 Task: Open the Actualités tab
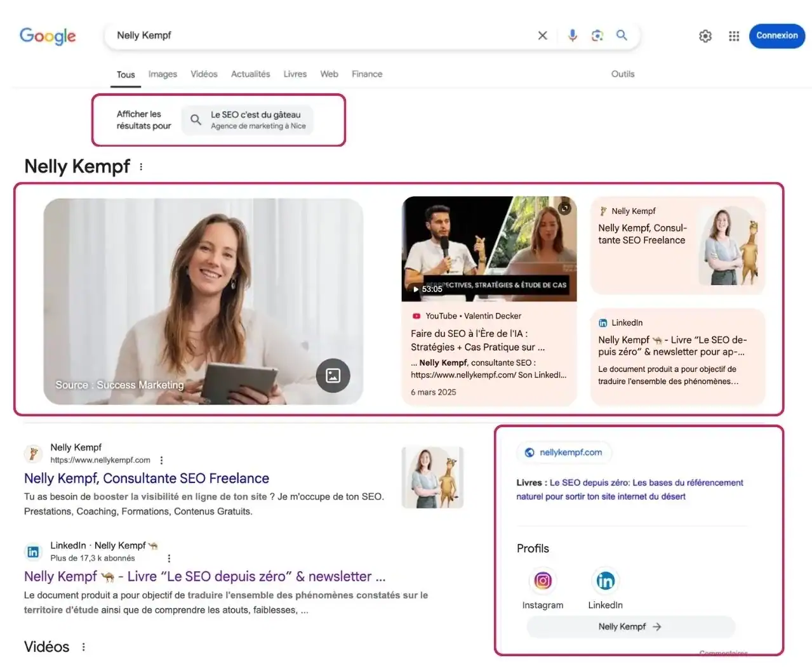click(x=250, y=74)
